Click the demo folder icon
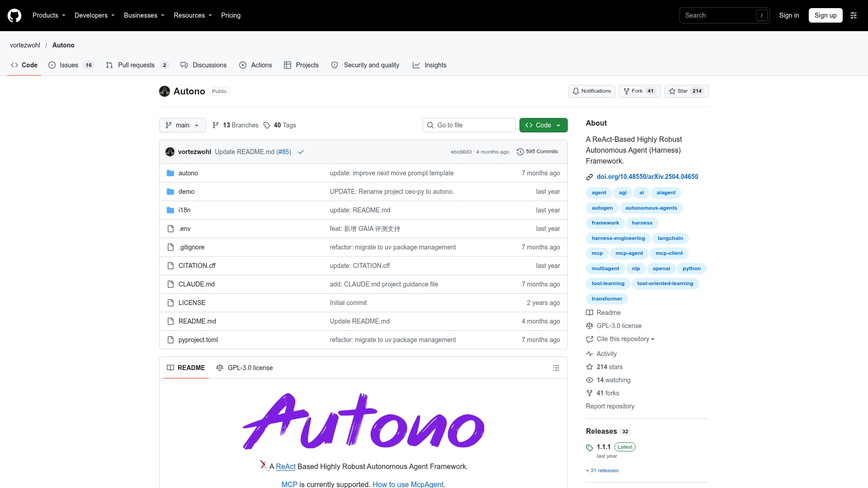868x488 pixels. [x=170, y=192]
